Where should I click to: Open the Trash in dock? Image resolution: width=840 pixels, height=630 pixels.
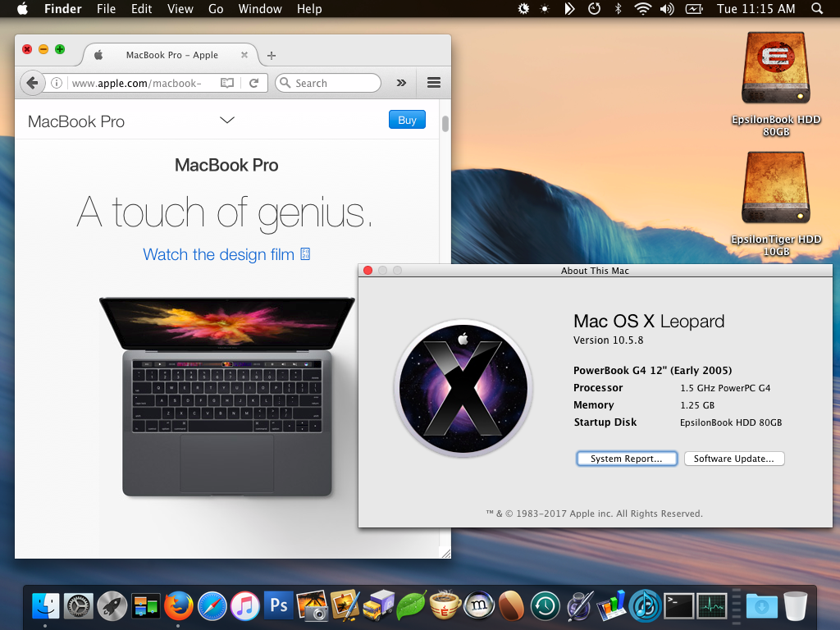[x=796, y=606]
